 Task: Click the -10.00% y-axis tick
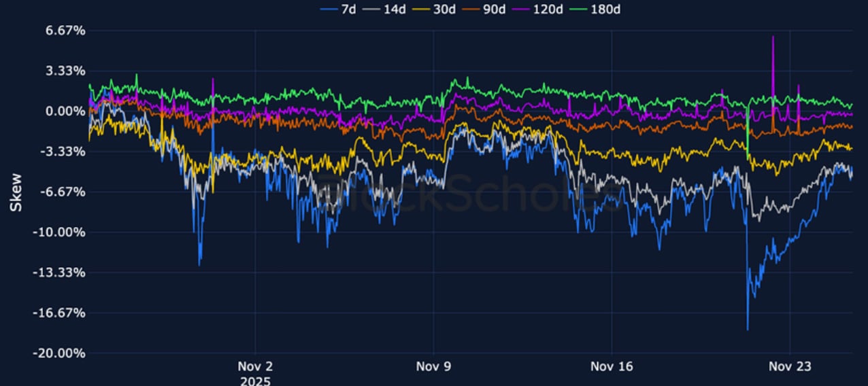tap(44, 232)
